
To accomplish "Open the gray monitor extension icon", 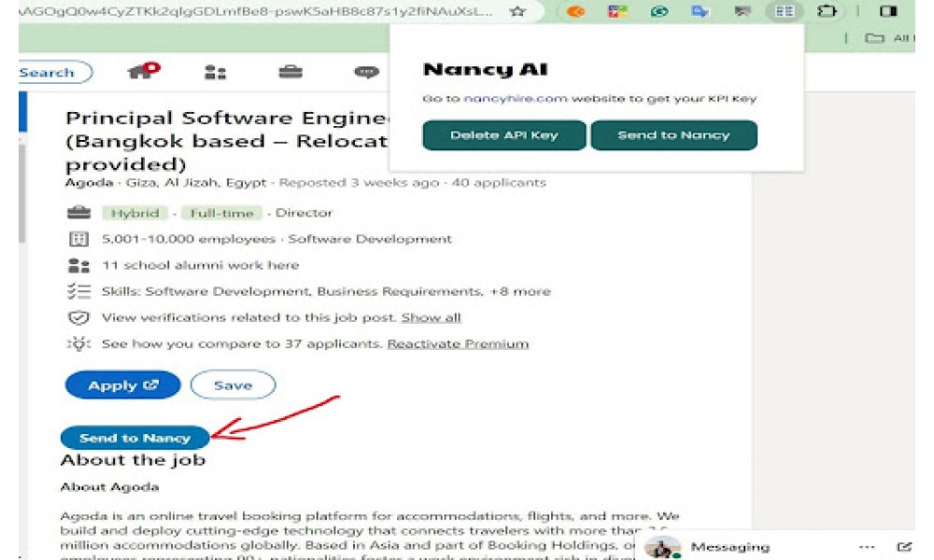I will click(743, 10).
